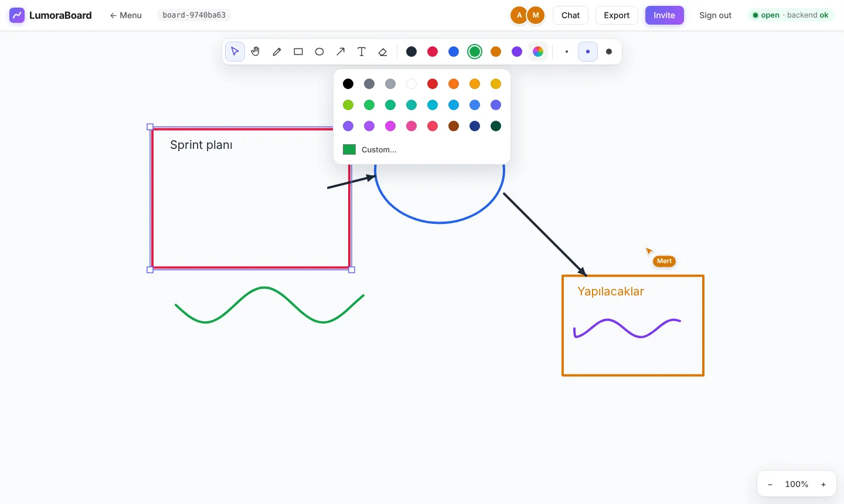Screen dimensions: 844x504
Task: Click the 'M' user avatar
Action: [x=536, y=15]
